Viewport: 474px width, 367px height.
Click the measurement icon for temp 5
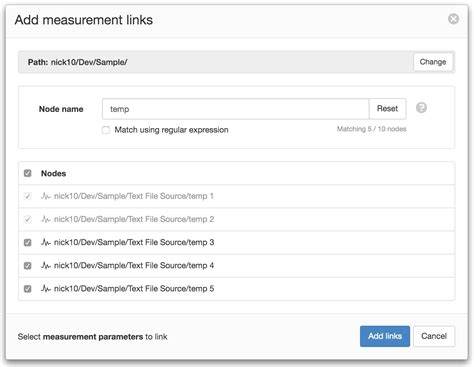pyautogui.click(x=46, y=288)
